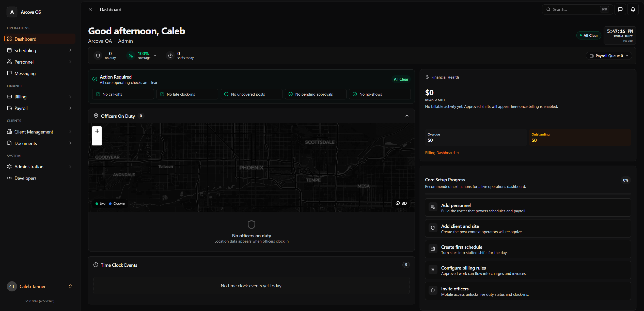Collapse the Officers On Duty panel
644x311 pixels.
[x=407, y=116]
